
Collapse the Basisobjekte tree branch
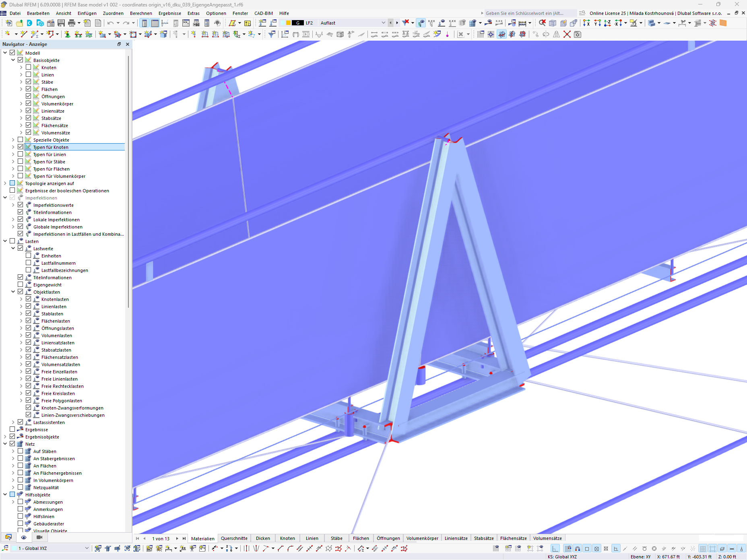(x=13, y=60)
